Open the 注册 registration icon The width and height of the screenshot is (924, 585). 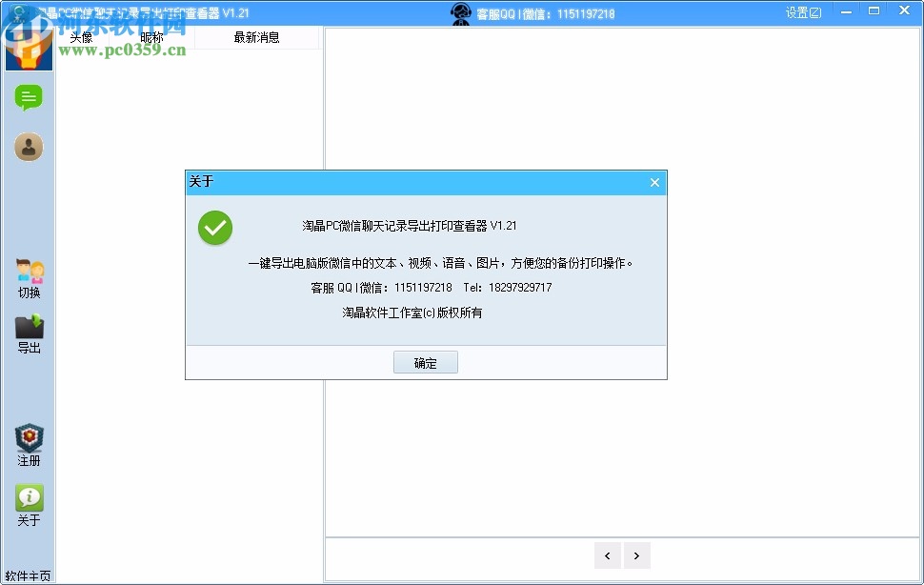point(29,441)
